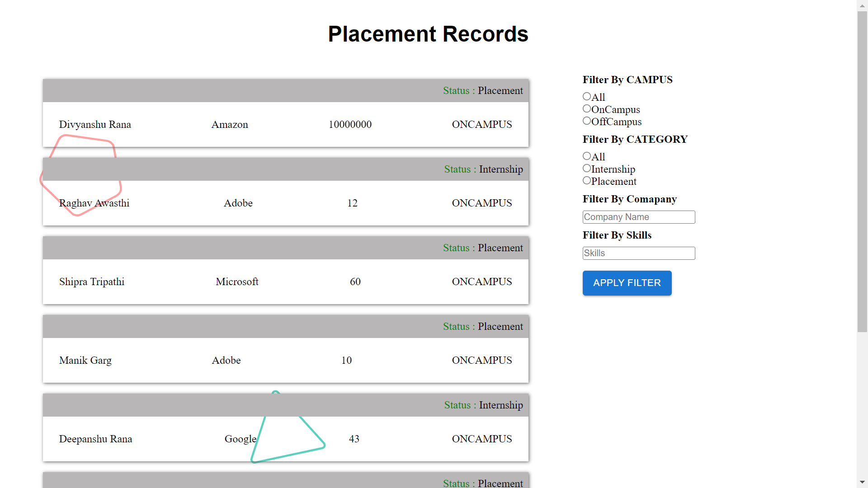This screenshot has height=488, width=868.
Task: Select the All campus radio button
Action: click(587, 96)
